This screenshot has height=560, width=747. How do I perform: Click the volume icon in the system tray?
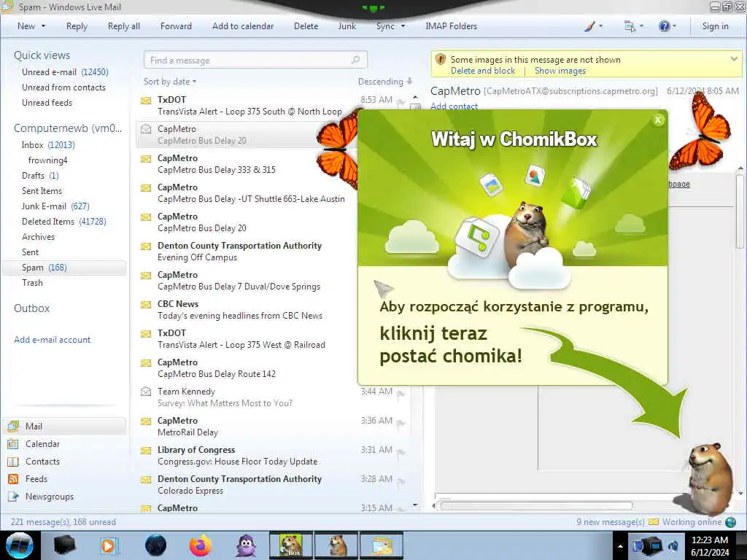[x=674, y=546]
